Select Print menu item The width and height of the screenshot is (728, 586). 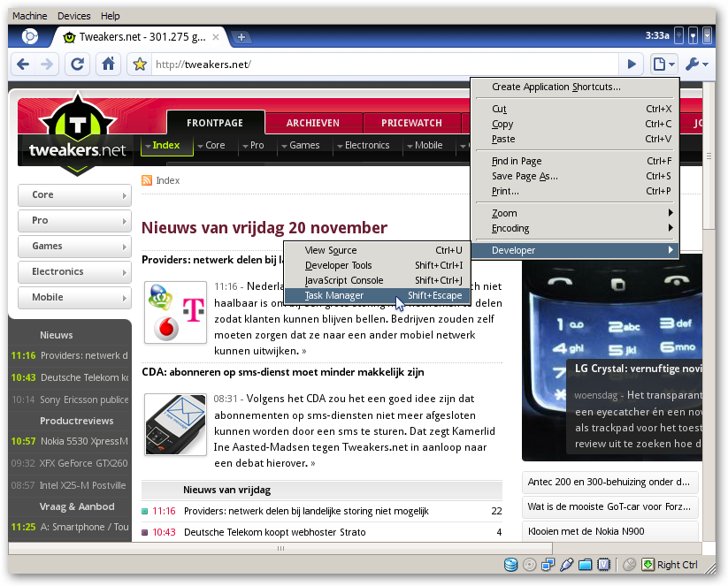[575, 191]
